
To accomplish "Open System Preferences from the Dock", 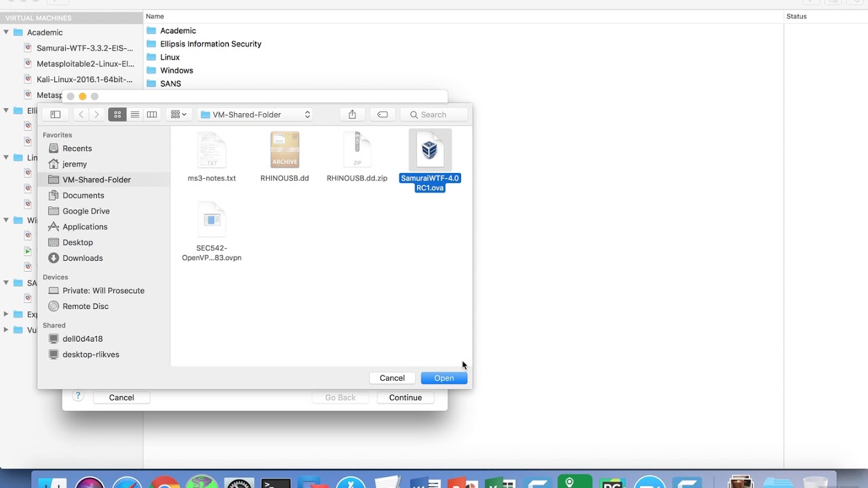I will tap(239, 483).
